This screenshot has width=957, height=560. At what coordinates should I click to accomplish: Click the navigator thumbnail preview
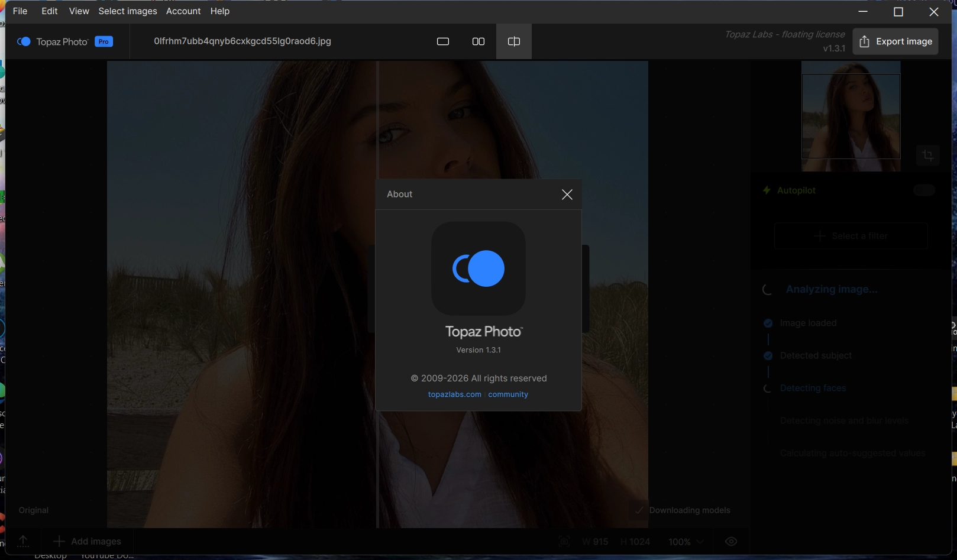[851, 116]
